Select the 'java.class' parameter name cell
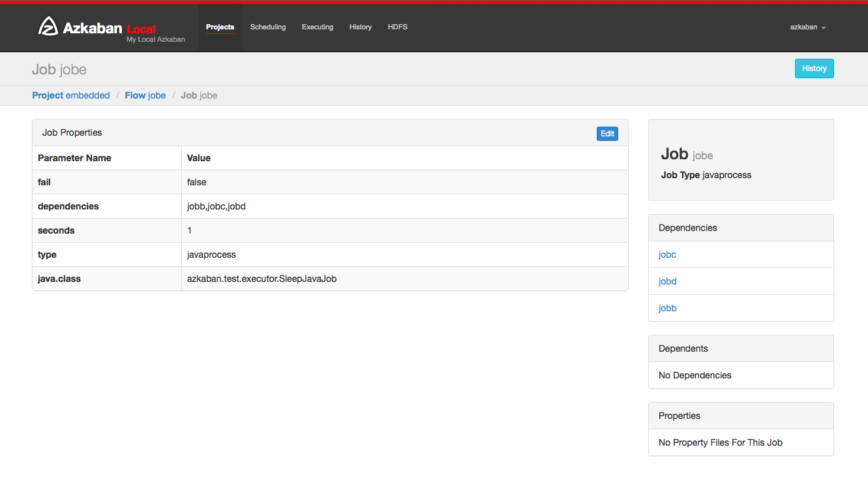Image resolution: width=868 pixels, height=492 pixels. pos(107,279)
